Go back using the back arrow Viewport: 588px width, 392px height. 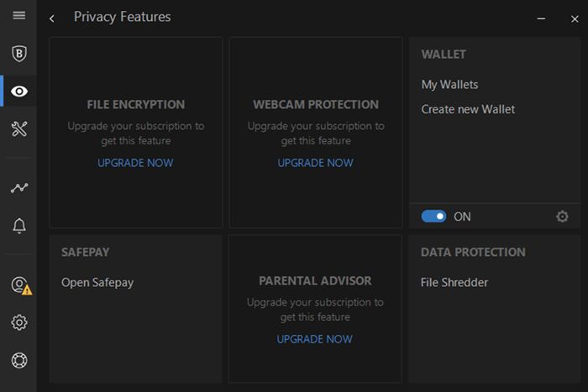click(x=52, y=18)
